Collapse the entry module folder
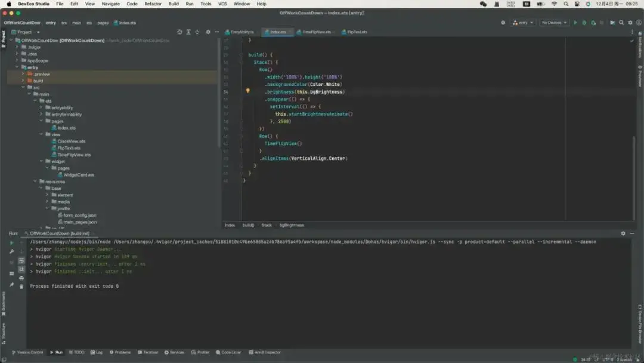644x363 pixels. click(17, 67)
